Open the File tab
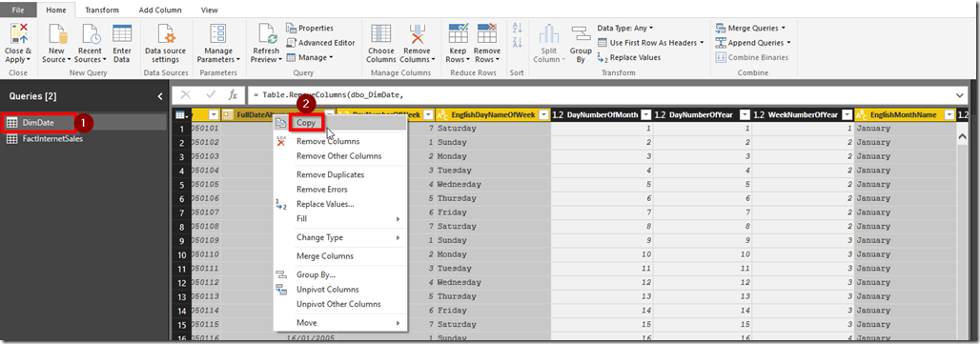The height and width of the screenshot is (344, 980). [19, 10]
